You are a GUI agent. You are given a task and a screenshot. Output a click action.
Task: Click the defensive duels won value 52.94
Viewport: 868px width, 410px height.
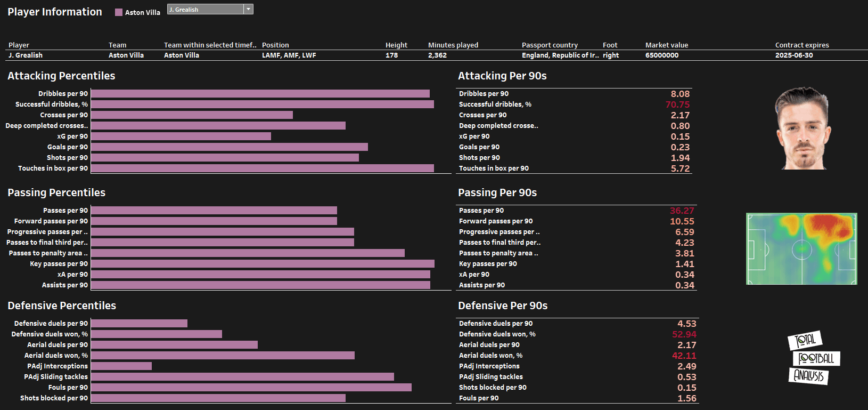click(x=684, y=334)
